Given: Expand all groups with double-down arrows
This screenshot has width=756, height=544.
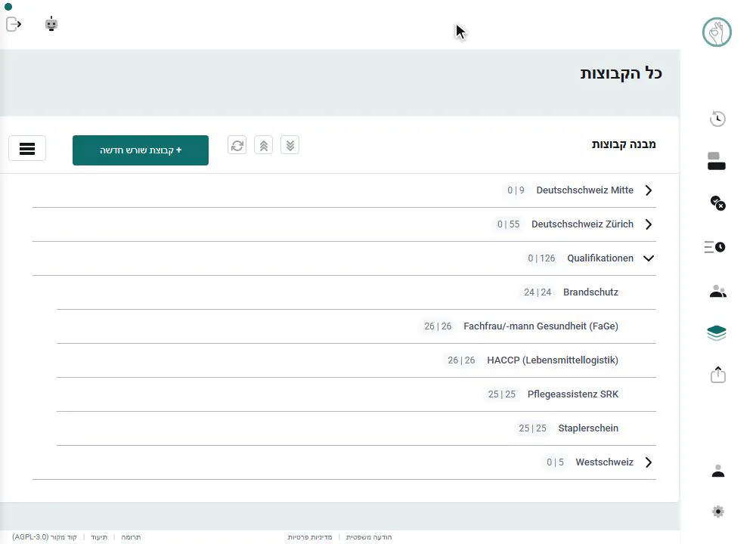Looking at the screenshot, I should (x=290, y=145).
